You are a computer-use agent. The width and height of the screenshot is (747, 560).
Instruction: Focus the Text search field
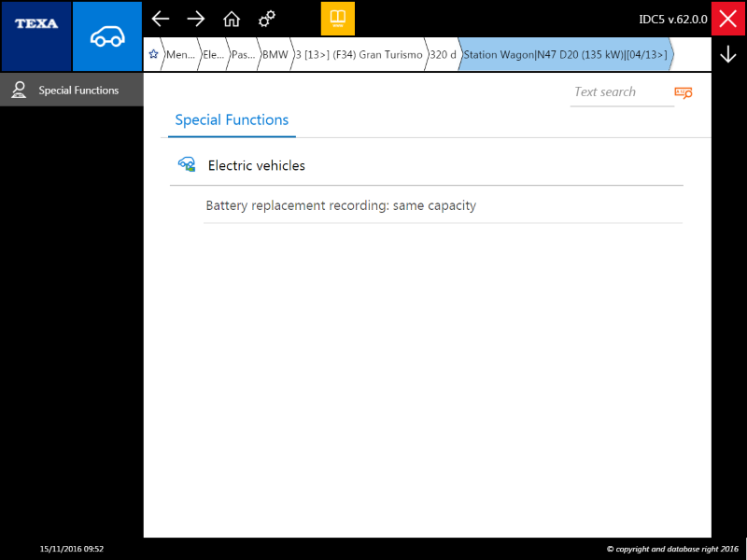[622, 92]
